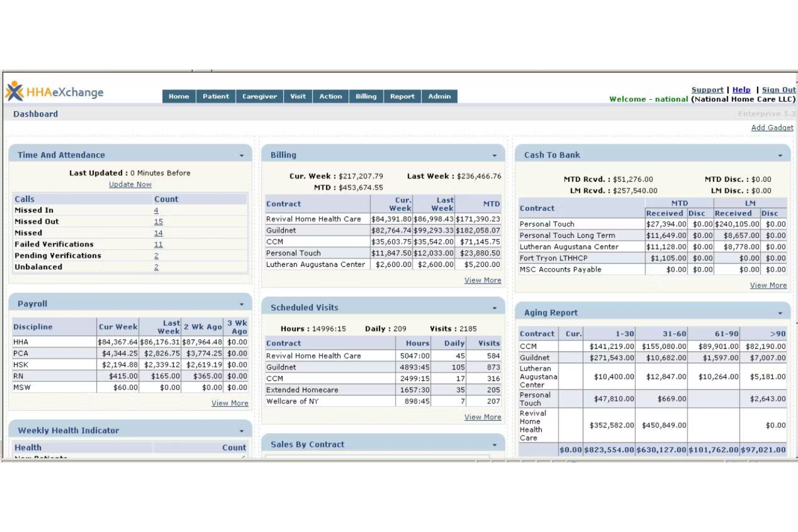The image size is (798, 532).
Task: Open the Missed Out count 15
Action: point(159,222)
